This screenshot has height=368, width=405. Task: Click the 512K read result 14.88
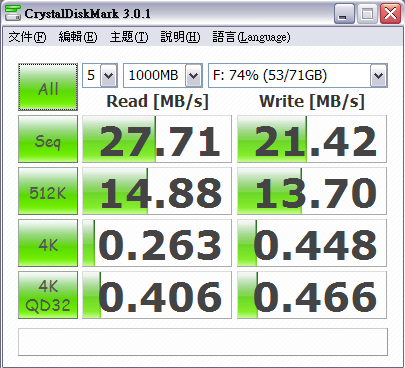pos(157,191)
